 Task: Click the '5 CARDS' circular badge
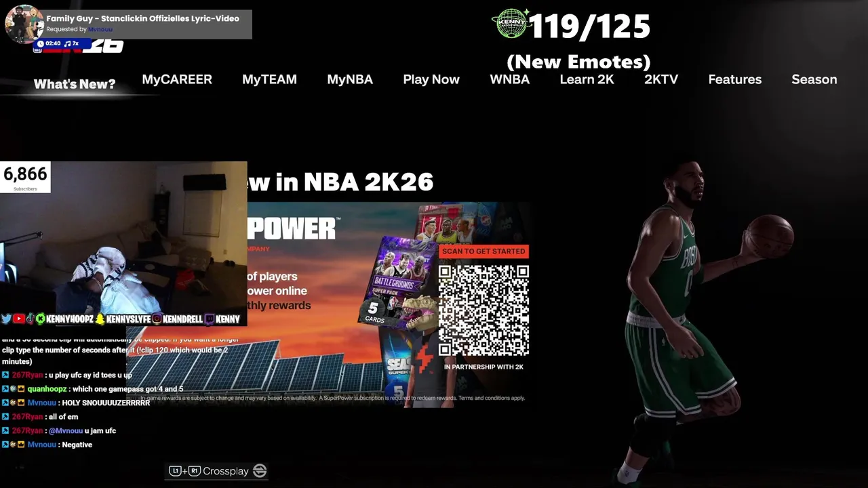[374, 312]
